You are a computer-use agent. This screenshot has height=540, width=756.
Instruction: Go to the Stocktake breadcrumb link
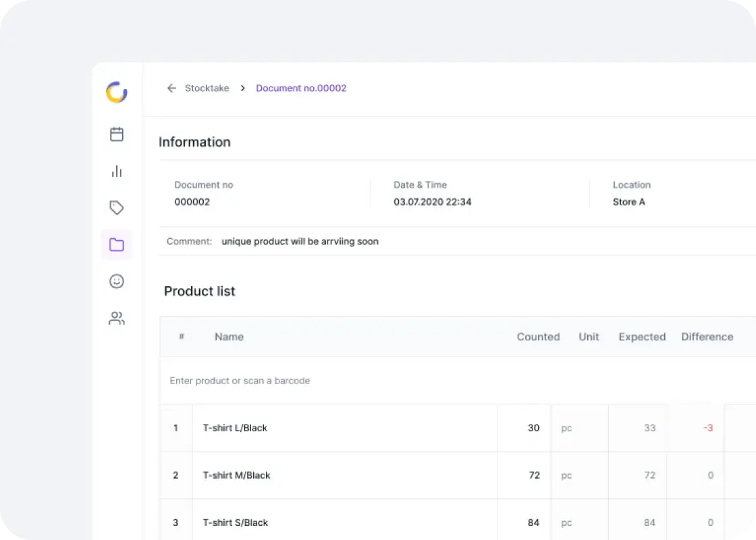pyautogui.click(x=207, y=88)
